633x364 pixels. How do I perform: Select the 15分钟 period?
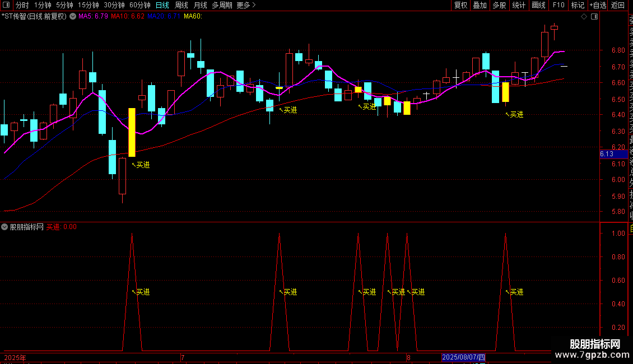(x=88, y=5)
